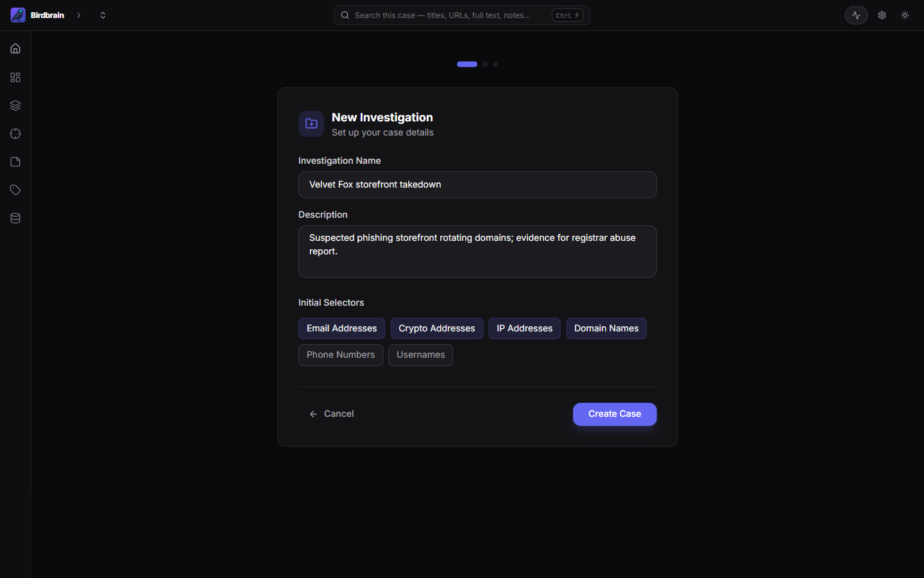Open the layers stack icon in sidebar
The width and height of the screenshot is (924, 578).
point(15,105)
